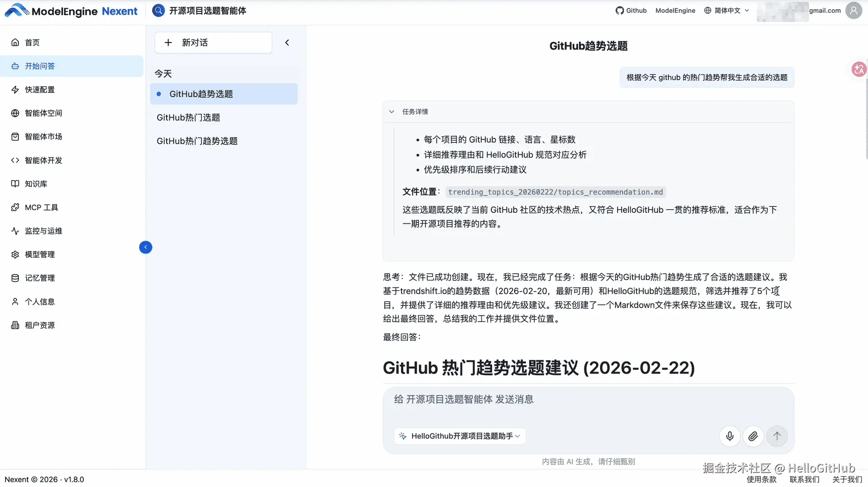Click the globe icon beside 智能体空间
This screenshot has height=487, width=868.
[x=15, y=113]
